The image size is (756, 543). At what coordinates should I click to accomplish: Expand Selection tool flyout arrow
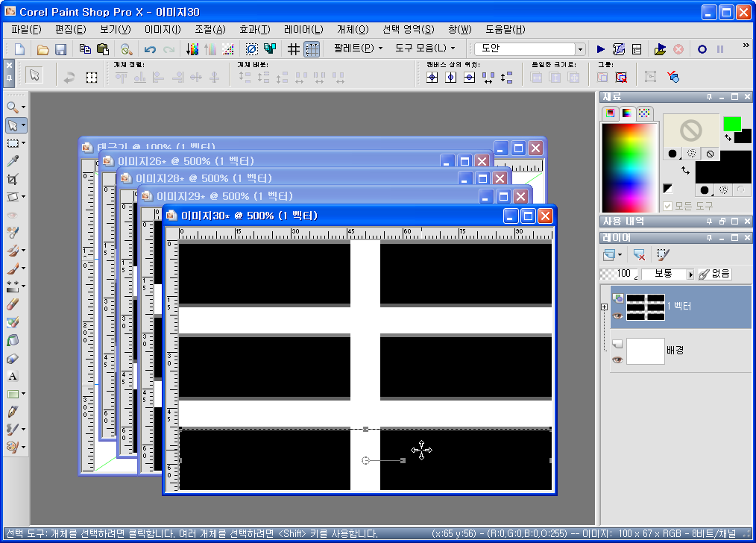tap(23, 143)
